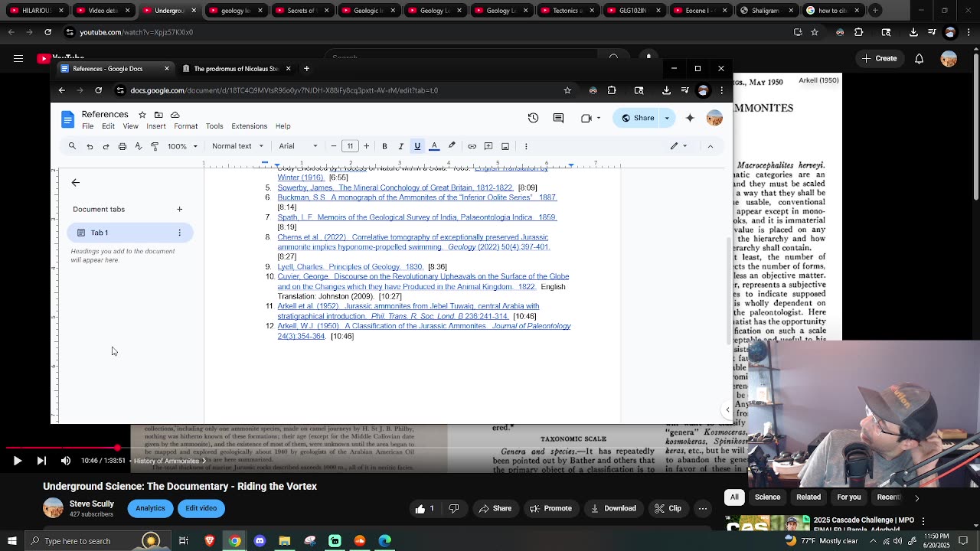This screenshot has width=980, height=551.
Task: Open the Docs home icon
Action: (68, 119)
